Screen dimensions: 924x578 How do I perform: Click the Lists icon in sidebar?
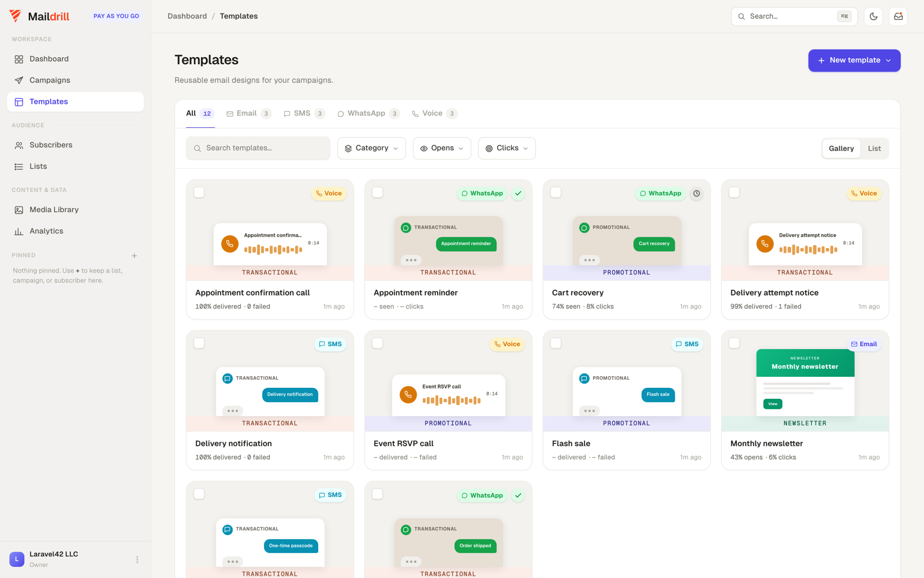pyautogui.click(x=19, y=166)
